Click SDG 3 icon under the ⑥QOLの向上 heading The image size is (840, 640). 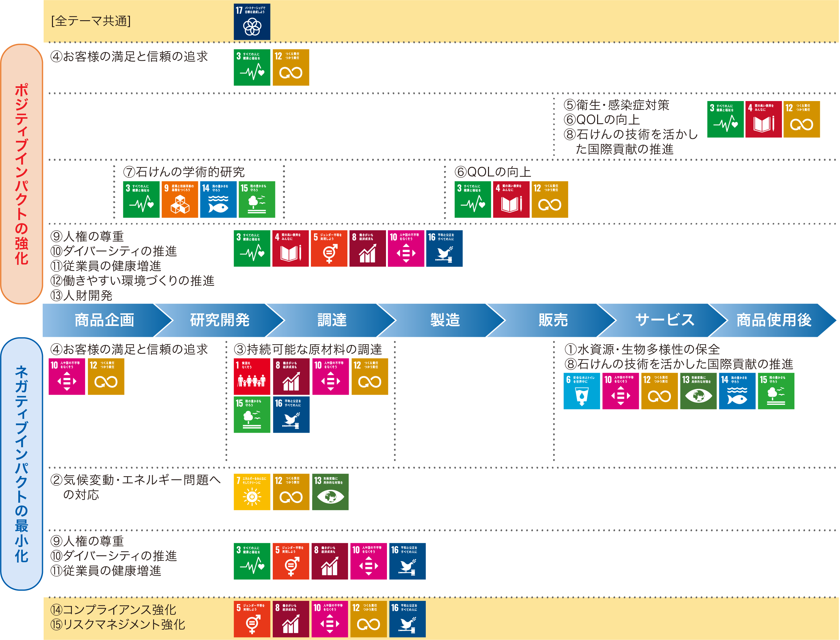[473, 200]
